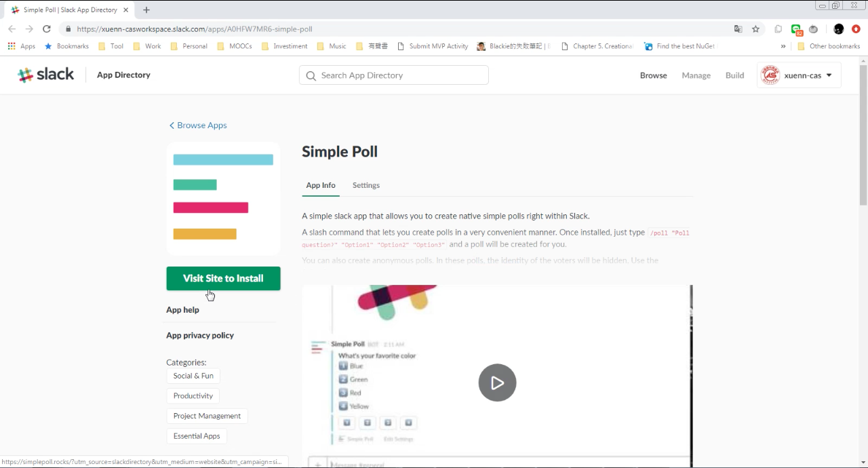Open the Investiment bookmarks folder
The image size is (868, 468).
coord(284,46)
